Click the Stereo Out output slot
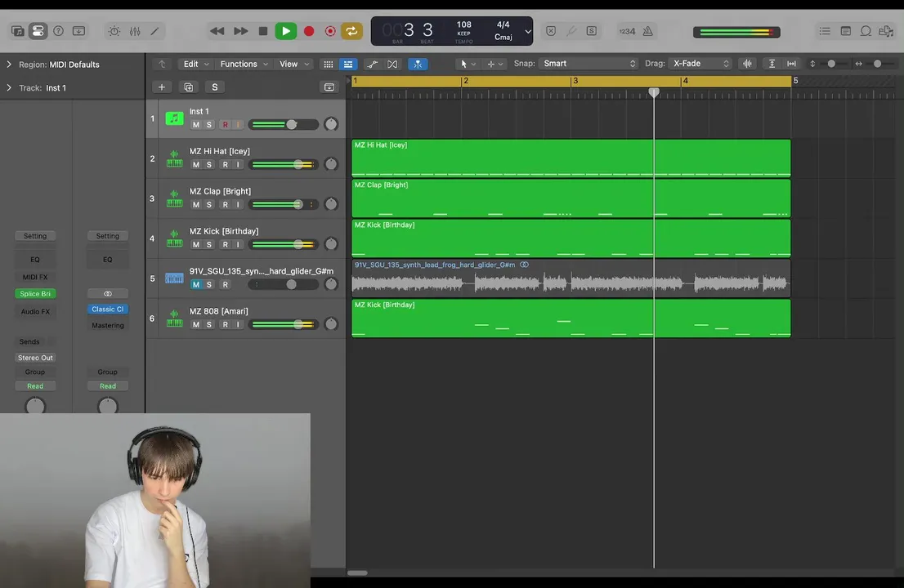904x588 pixels. (35, 358)
